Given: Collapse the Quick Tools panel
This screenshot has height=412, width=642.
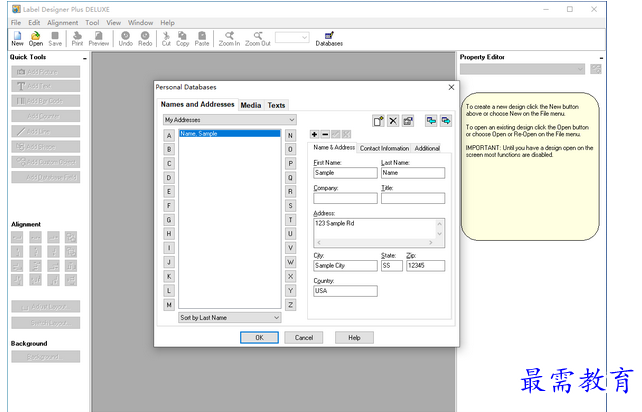Looking at the screenshot, I should [85, 59].
